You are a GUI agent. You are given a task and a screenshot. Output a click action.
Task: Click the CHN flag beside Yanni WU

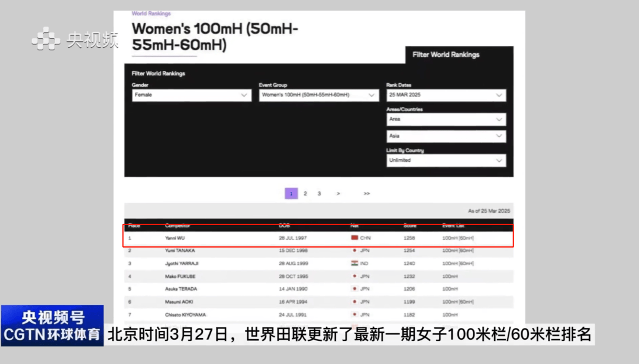coord(355,239)
